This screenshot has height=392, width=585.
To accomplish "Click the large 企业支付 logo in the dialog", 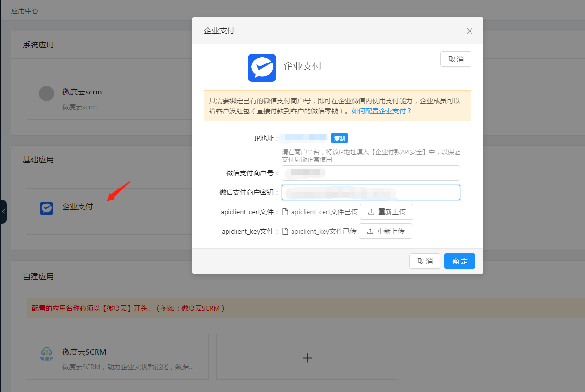I will [x=262, y=67].
